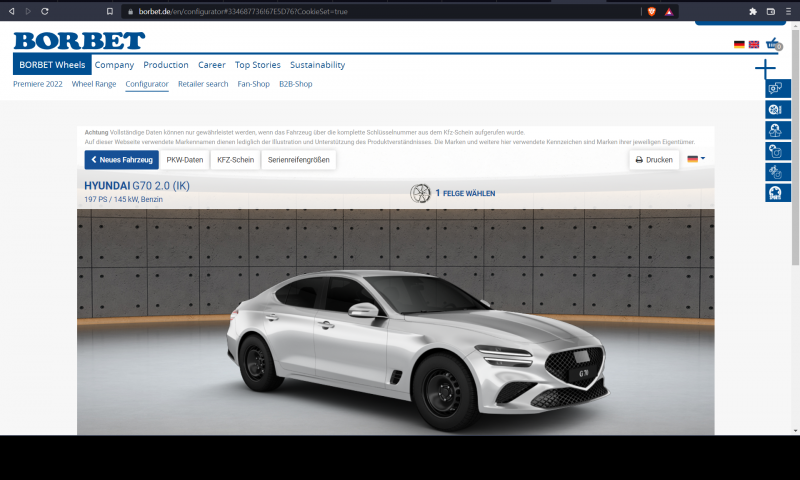Screen dimensions: 800x480
Task: Click the BORBET logo
Action: 79,41
